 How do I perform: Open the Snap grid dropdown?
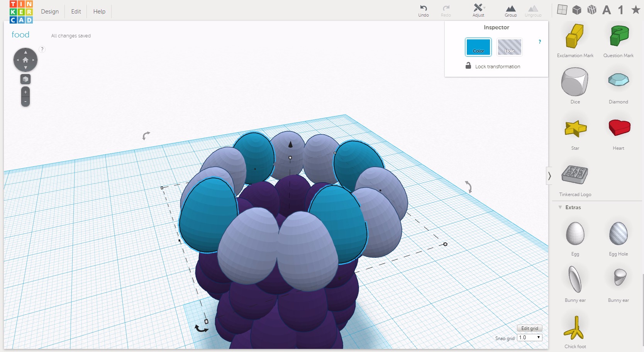pyautogui.click(x=530, y=338)
